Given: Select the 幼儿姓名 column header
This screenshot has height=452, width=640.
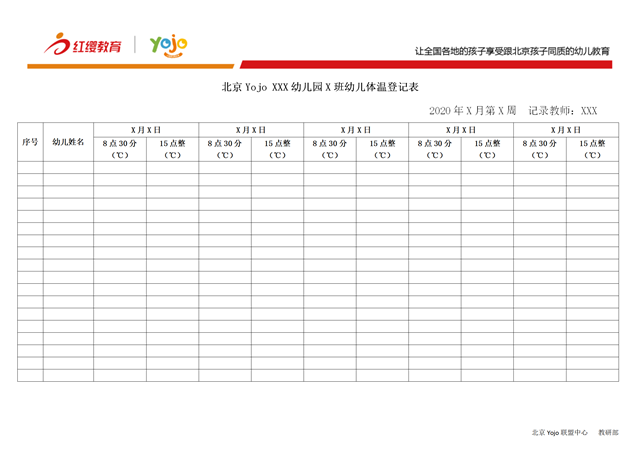Looking at the screenshot, I should [68, 142].
